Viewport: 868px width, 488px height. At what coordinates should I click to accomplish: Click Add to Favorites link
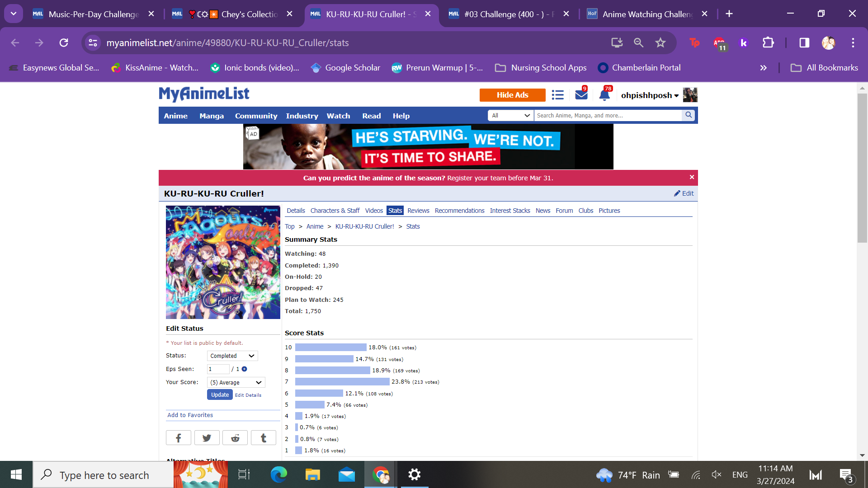190,415
